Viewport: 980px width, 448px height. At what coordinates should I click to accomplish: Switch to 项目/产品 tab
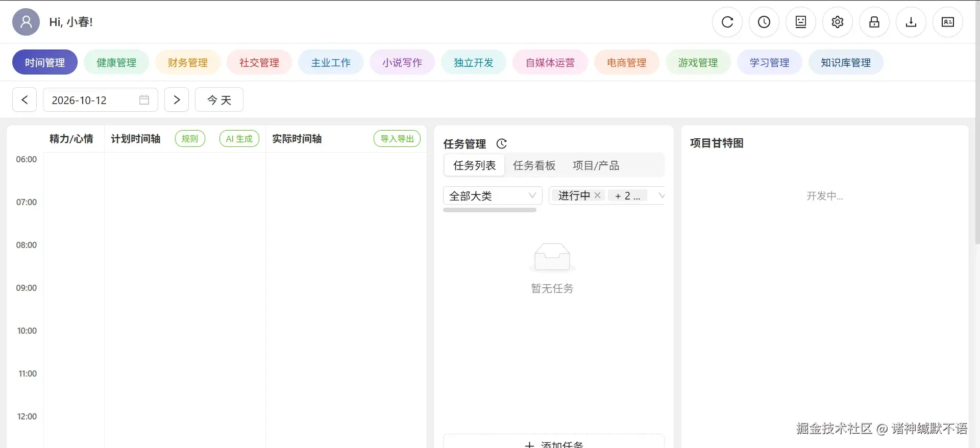pyautogui.click(x=596, y=165)
